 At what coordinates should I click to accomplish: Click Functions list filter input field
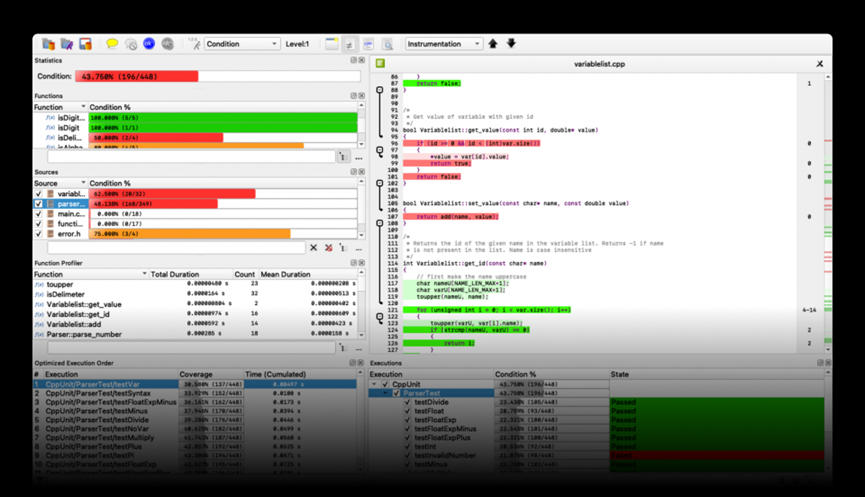tap(191, 157)
